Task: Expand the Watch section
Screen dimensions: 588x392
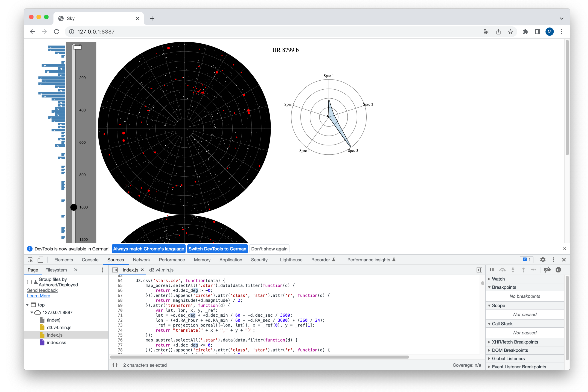Action: click(x=498, y=279)
